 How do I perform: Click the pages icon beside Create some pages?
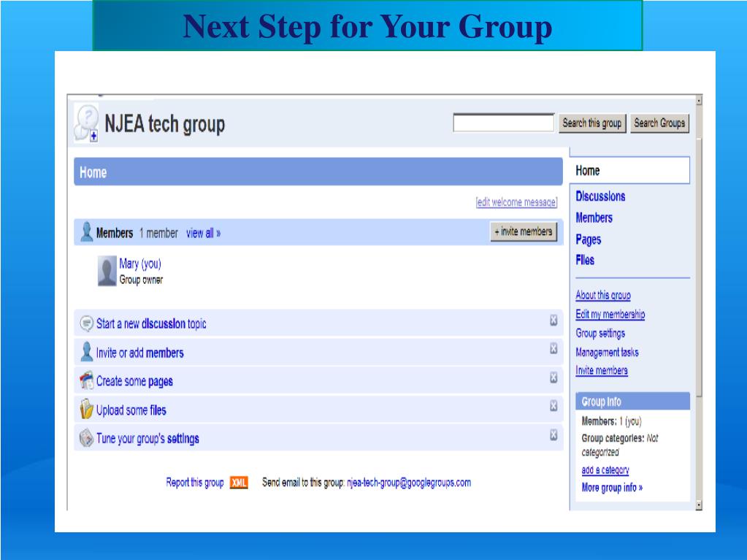86,380
